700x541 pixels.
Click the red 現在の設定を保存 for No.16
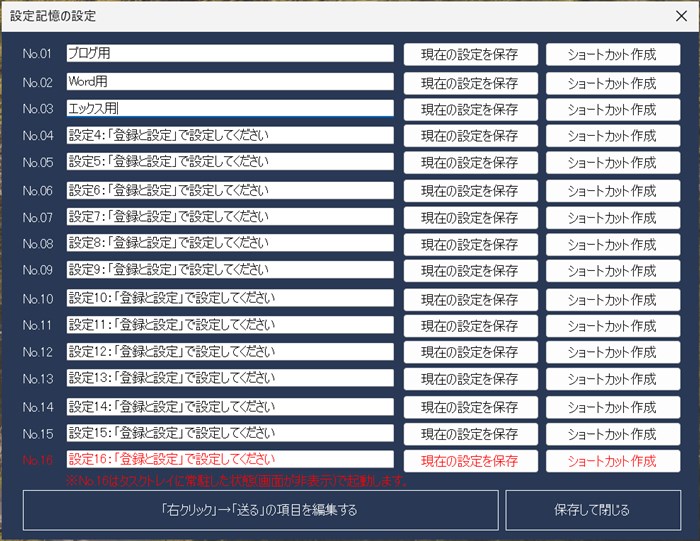471,461
